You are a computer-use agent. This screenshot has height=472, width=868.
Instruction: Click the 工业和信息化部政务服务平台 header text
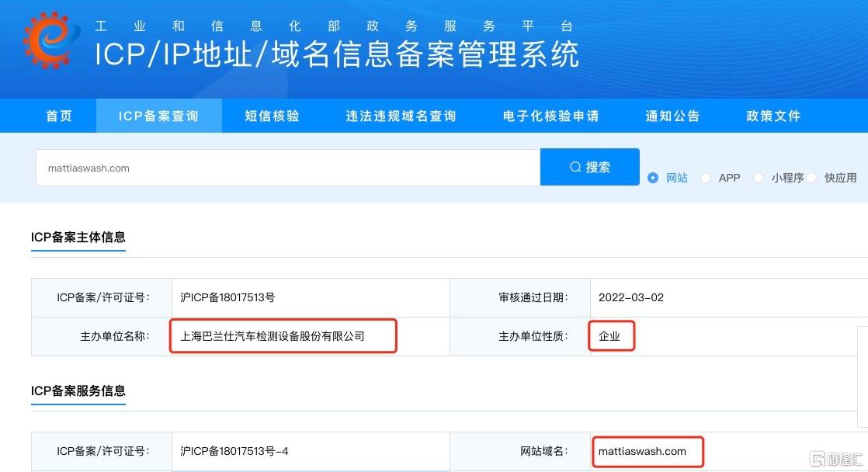[334, 26]
